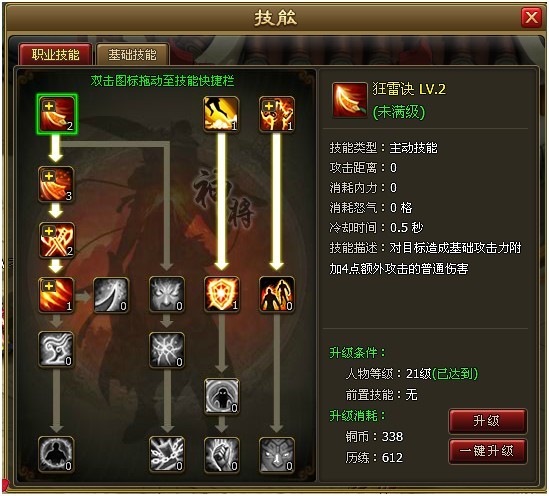Select the locked stone mask skill
549x496 pixels.
[x=277, y=454]
